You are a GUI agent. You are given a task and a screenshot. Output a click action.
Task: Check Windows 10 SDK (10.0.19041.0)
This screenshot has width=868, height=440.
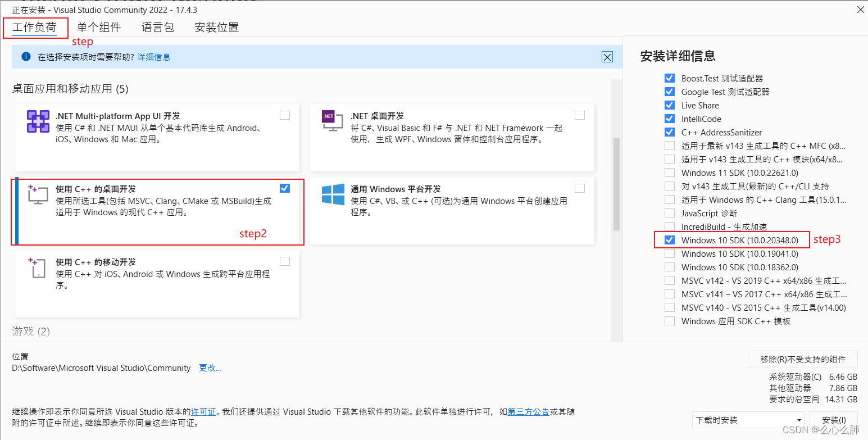(x=669, y=253)
